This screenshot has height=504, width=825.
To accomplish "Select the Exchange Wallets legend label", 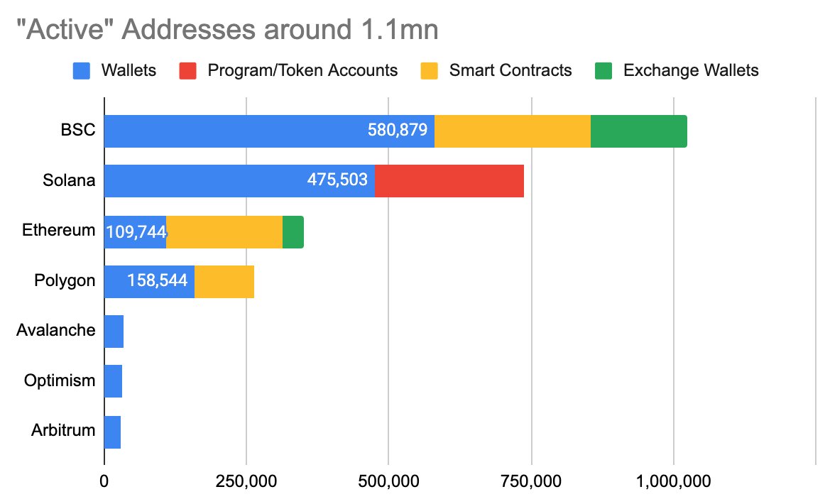I will tap(691, 70).
